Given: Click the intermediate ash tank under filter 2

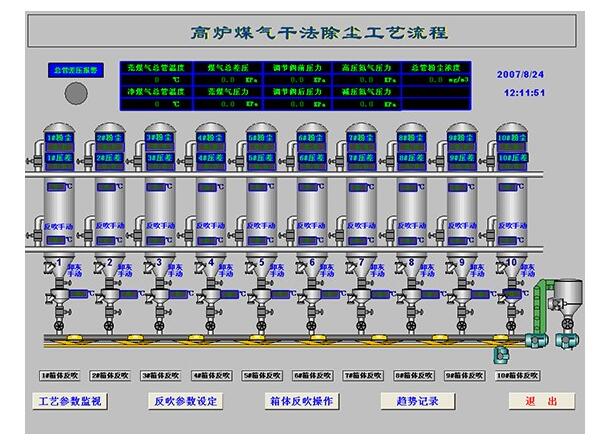Looking at the screenshot, I should click(x=110, y=296).
